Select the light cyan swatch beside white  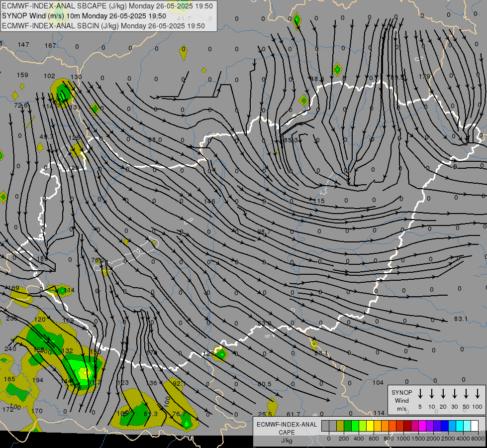coord(467,426)
